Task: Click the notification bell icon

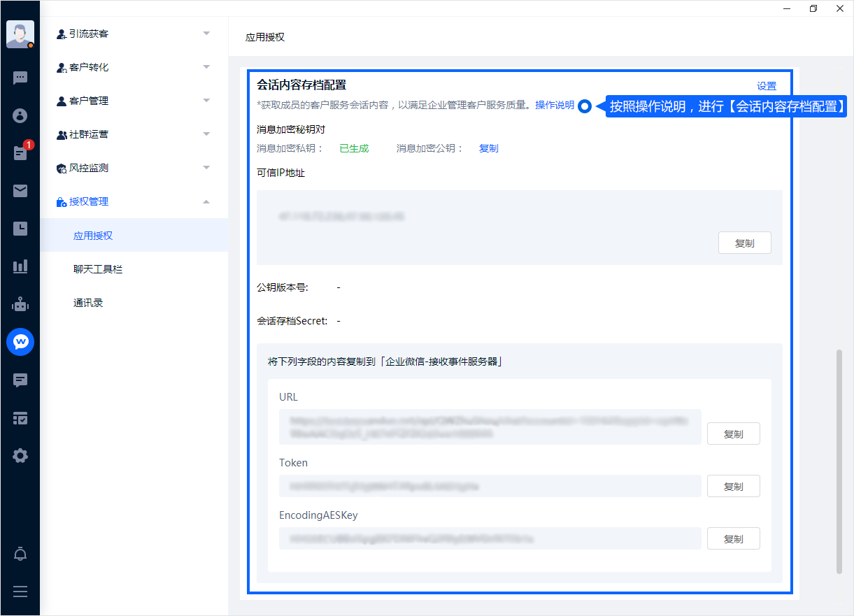Action: point(20,554)
